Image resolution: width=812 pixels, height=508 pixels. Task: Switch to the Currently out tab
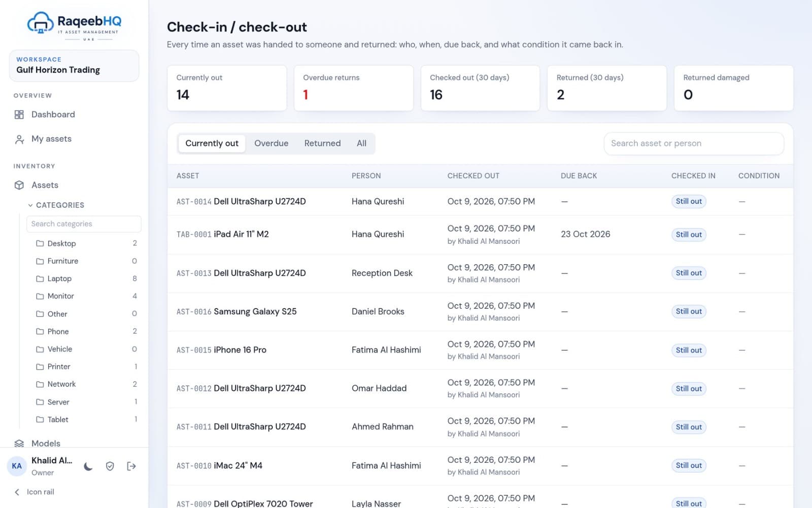[x=212, y=144]
